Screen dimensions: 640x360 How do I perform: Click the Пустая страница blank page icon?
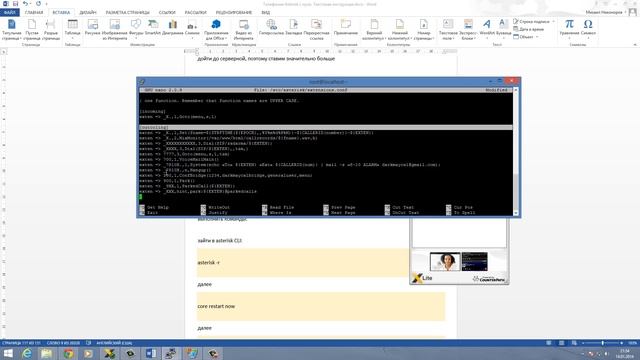(x=32, y=29)
